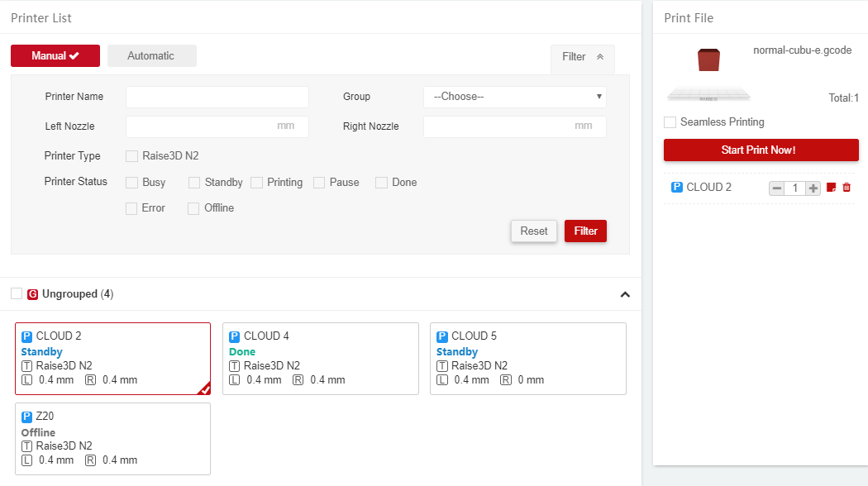Collapse the Ungrouped printer group chevron
Viewport: 868px width, 486px height.
[x=625, y=294]
